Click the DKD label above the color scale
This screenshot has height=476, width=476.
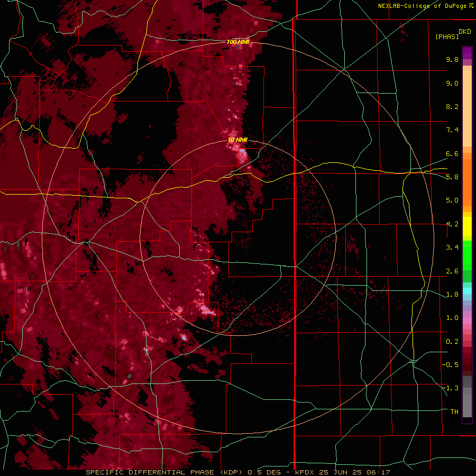(465, 32)
